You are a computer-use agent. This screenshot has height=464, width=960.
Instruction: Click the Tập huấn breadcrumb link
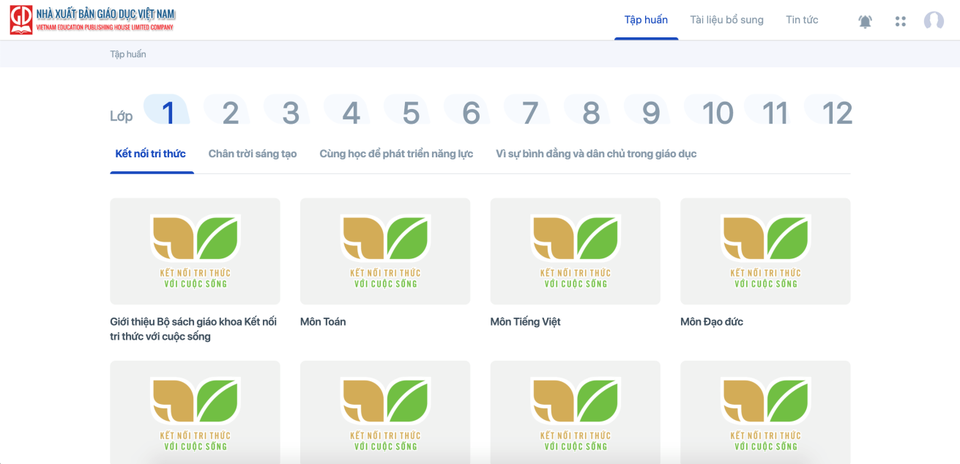click(x=128, y=54)
